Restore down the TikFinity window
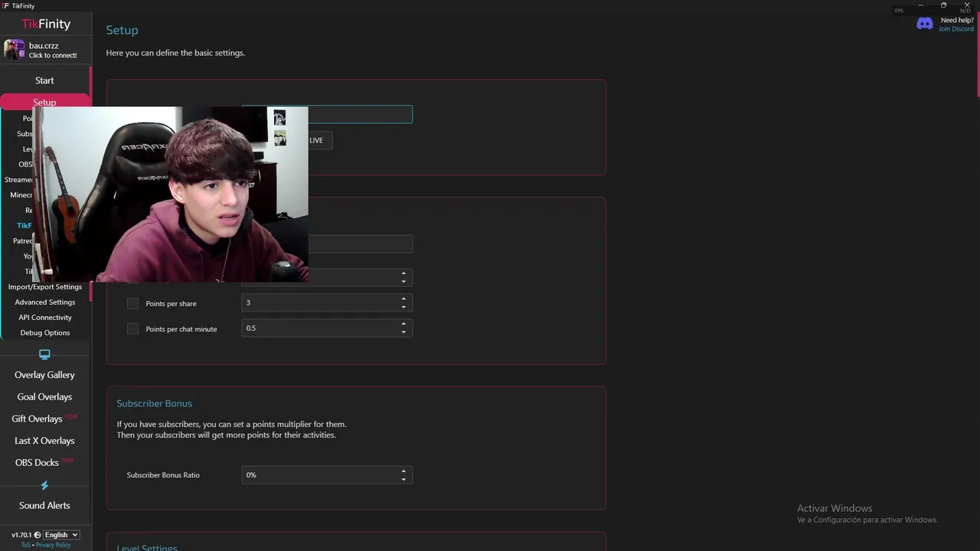This screenshot has width=980, height=551. [943, 5]
